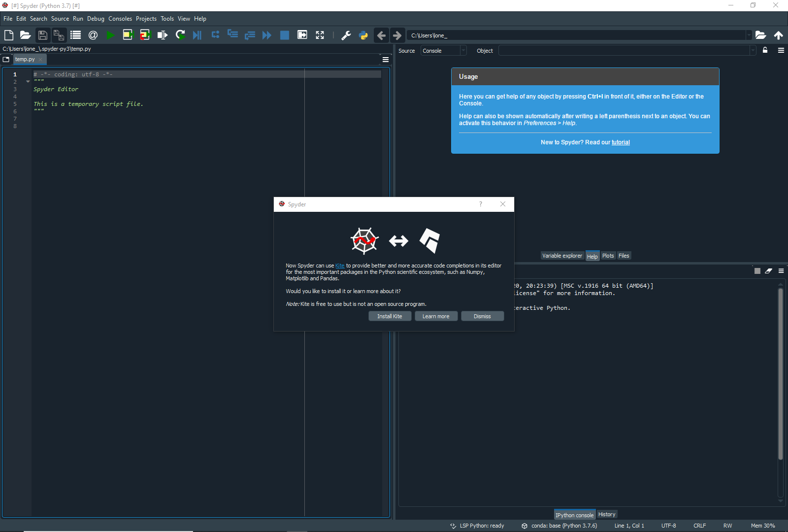788x532 pixels.
Task: Toggle fullscreen mode with the expand icon
Action: coord(320,35)
